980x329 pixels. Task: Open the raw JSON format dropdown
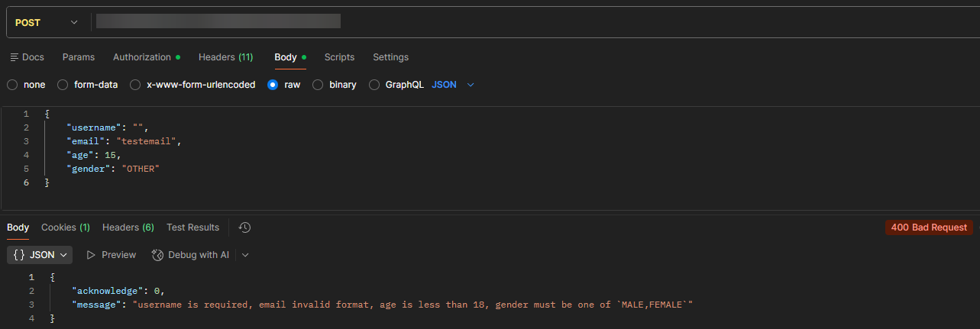point(453,85)
